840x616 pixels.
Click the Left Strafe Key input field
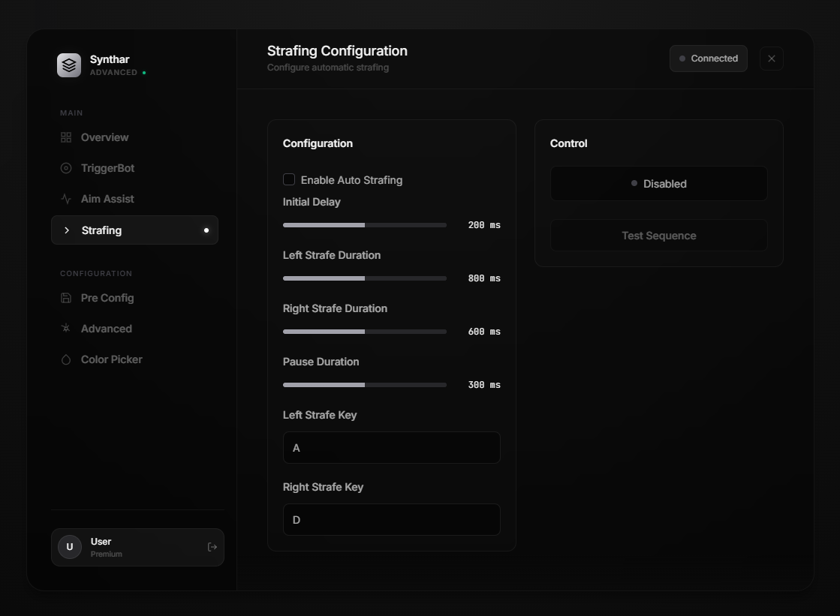click(x=391, y=447)
